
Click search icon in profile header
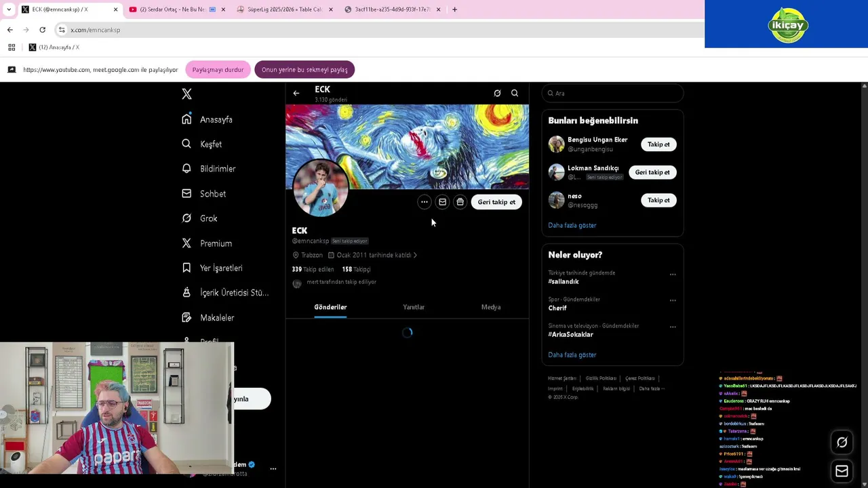point(515,93)
